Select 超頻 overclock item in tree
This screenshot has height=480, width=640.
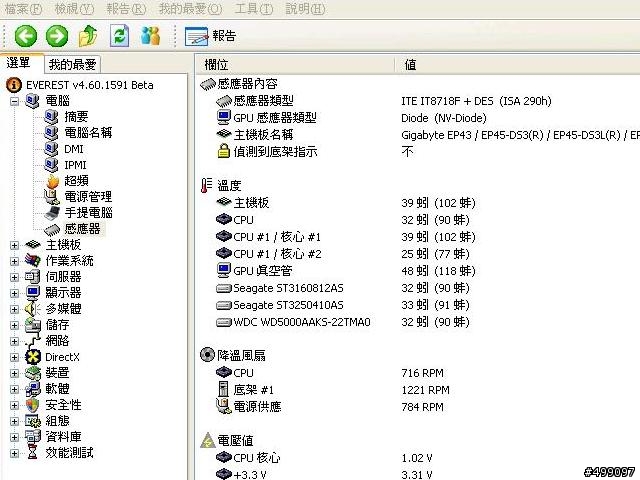76,180
